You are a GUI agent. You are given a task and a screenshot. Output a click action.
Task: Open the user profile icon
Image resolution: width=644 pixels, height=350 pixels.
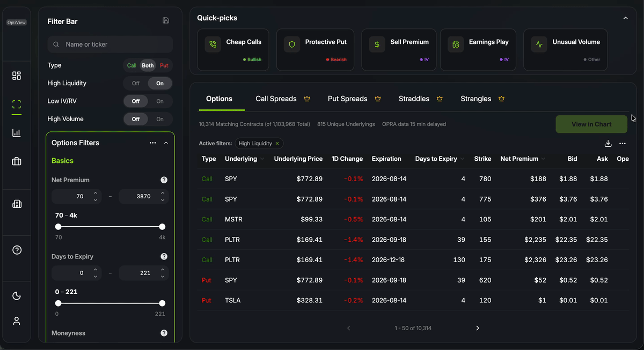[x=17, y=321]
